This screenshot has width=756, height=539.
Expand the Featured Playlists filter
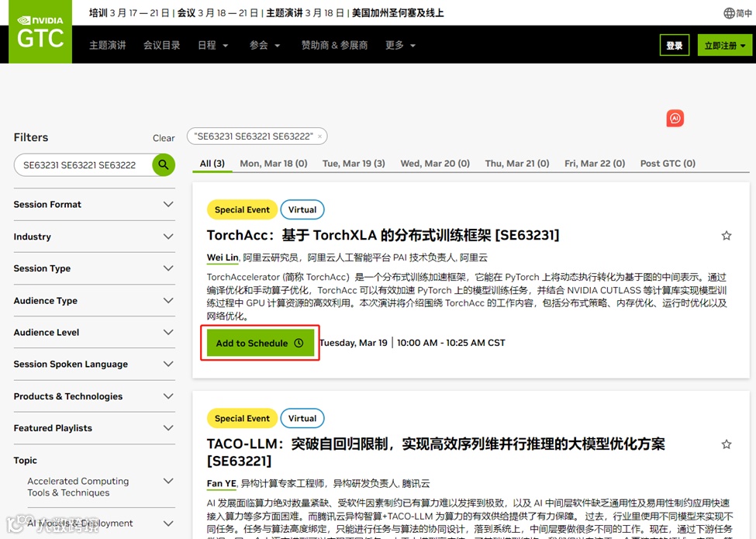94,428
